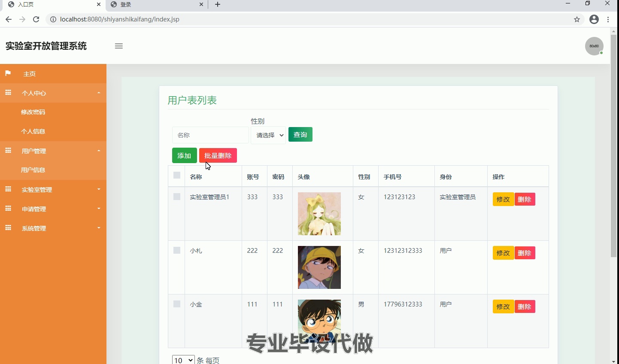Select the flag icon beside 主页

click(7, 73)
